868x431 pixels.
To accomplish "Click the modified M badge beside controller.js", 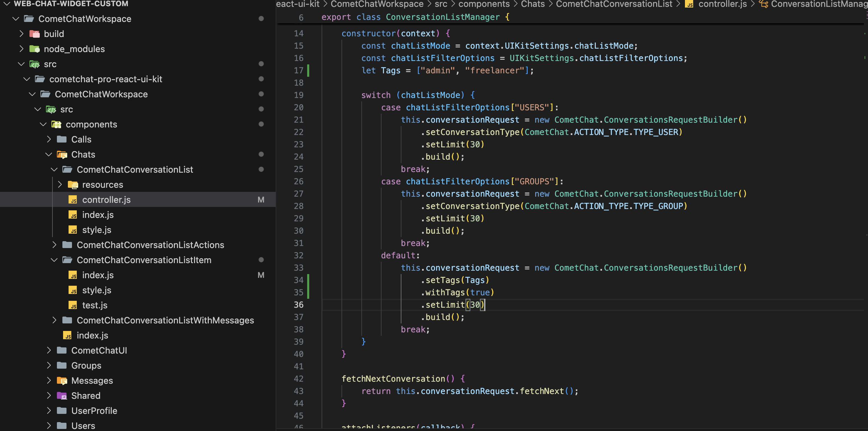I will [x=261, y=200].
